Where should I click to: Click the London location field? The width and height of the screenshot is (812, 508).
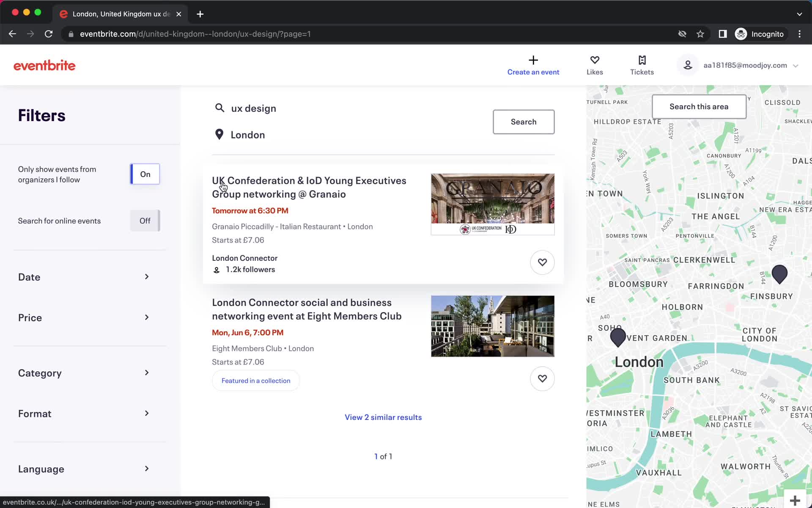click(x=347, y=135)
